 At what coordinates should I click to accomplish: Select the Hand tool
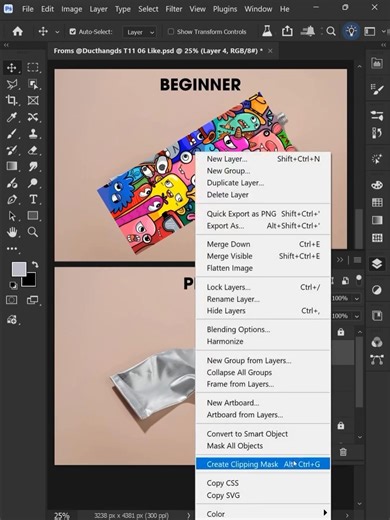[12, 232]
